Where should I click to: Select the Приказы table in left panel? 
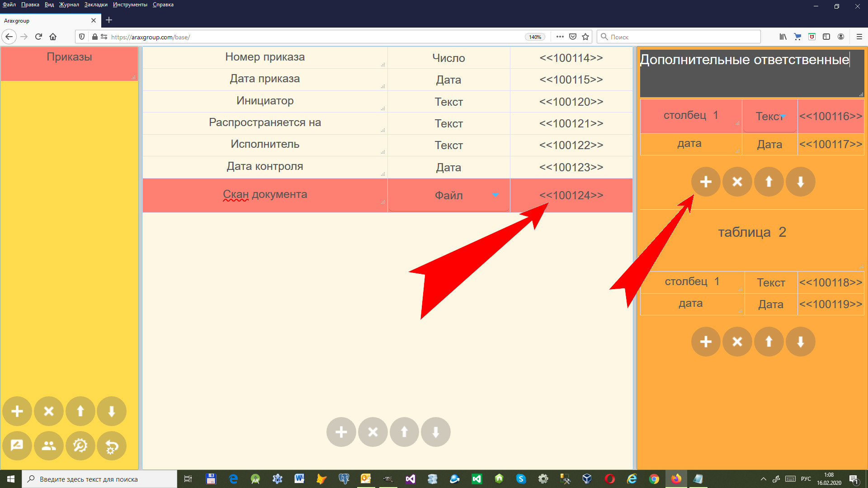69,57
